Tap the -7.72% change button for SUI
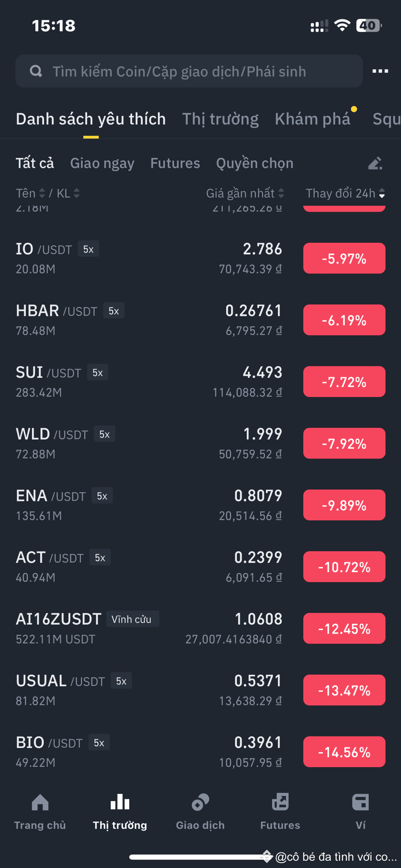The height and width of the screenshot is (868, 401). coord(344,382)
